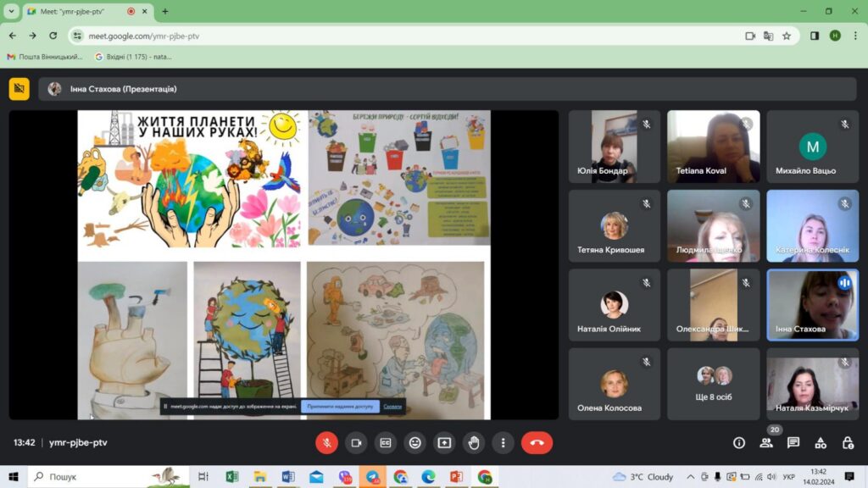868x488 pixels.
Task: Select the Інна Стахова participant tile
Action: (x=812, y=305)
